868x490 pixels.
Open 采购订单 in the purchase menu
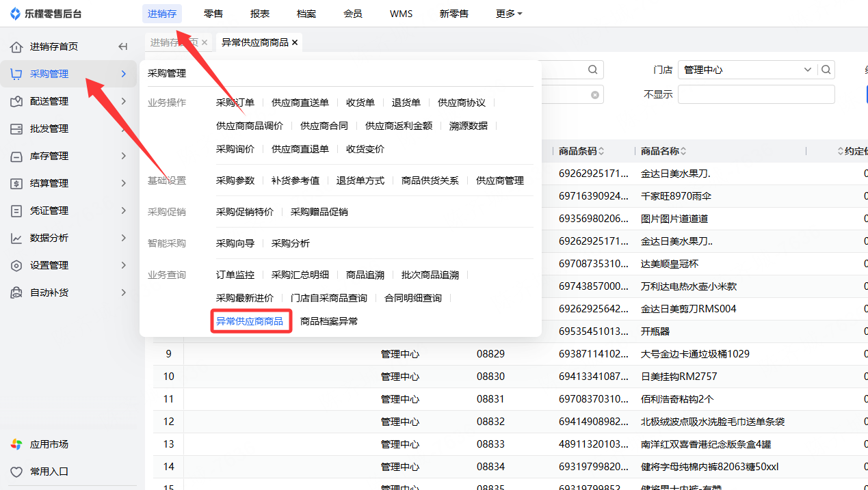pyautogui.click(x=235, y=103)
